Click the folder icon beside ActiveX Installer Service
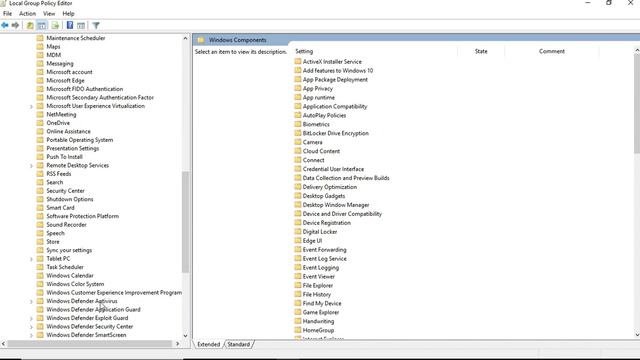The image size is (640, 360). click(298, 62)
